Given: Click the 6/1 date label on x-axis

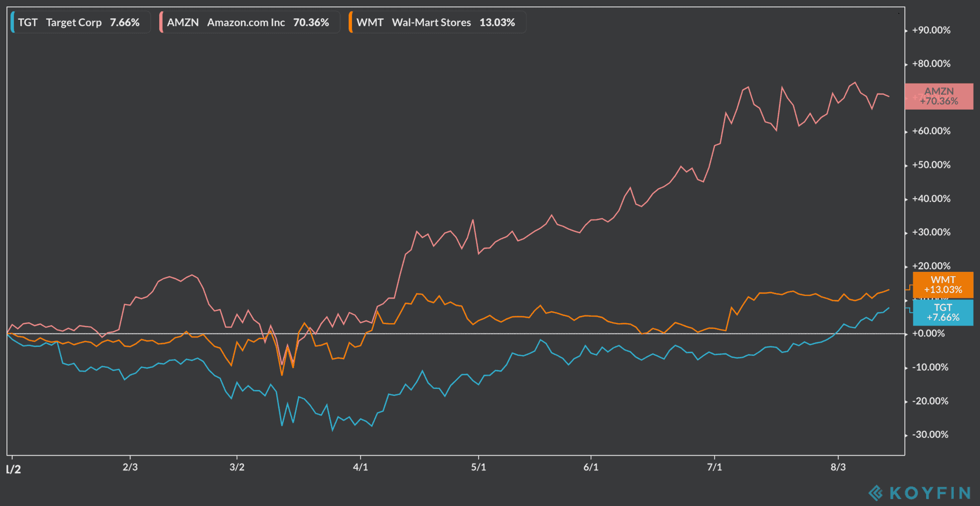Looking at the screenshot, I should (x=591, y=467).
